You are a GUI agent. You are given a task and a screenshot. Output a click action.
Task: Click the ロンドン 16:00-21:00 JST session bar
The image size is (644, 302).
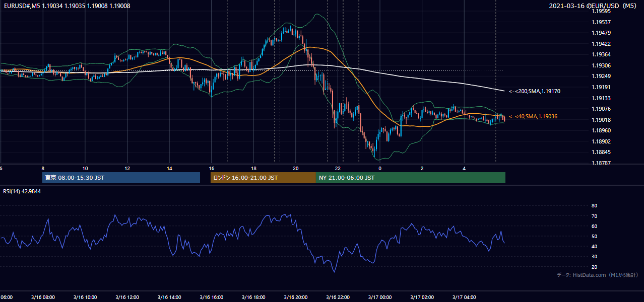(263, 178)
